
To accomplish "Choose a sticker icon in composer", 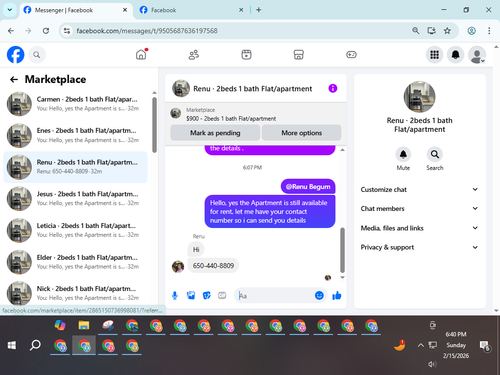I will click(x=207, y=295).
